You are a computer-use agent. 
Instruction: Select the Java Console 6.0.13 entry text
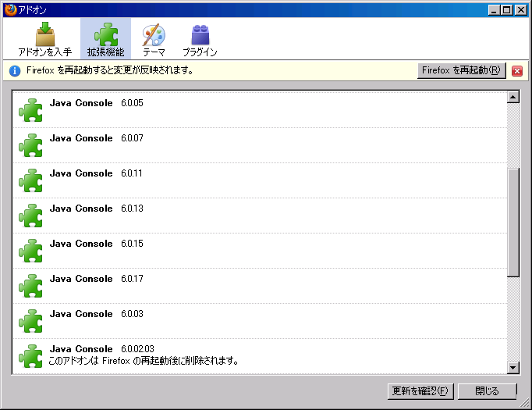[x=97, y=209]
